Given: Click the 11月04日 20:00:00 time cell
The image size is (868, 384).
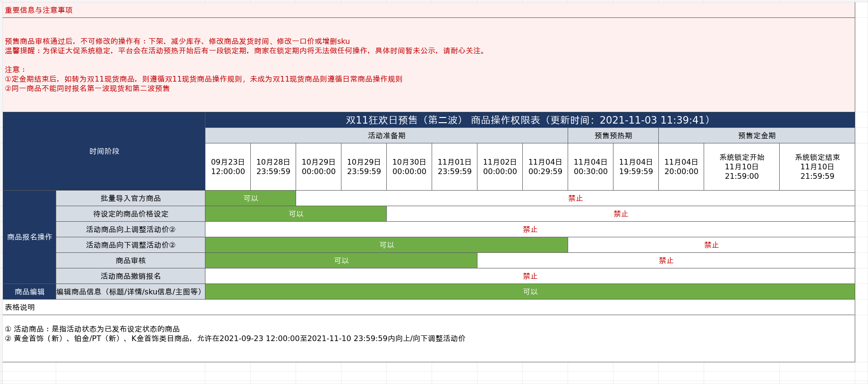Looking at the screenshot, I should pos(681,167).
